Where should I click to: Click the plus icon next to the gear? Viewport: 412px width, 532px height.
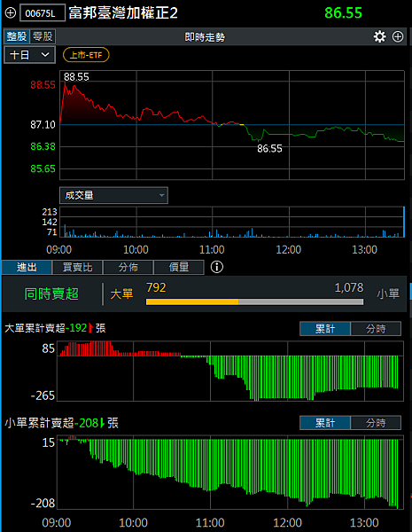pyautogui.click(x=398, y=36)
